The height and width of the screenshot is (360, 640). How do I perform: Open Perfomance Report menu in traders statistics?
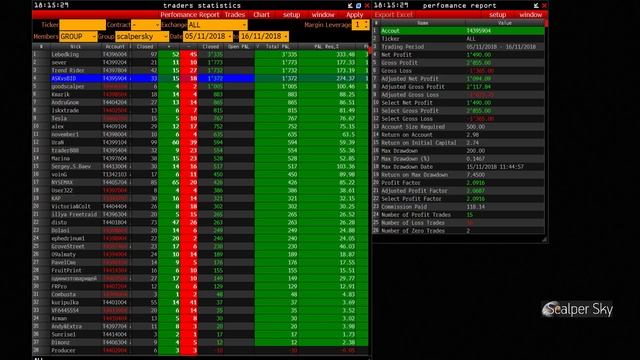(190, 15)
